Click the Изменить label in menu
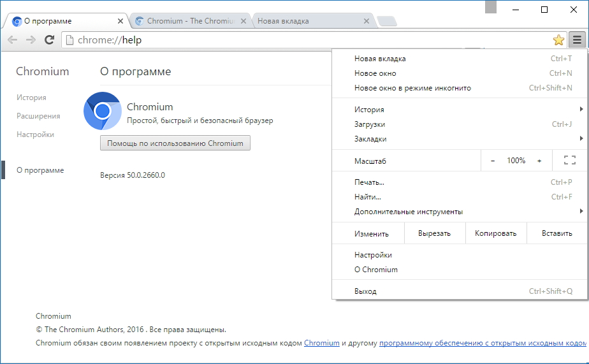Viewport: 589px width, 364px height. (371, 234)
